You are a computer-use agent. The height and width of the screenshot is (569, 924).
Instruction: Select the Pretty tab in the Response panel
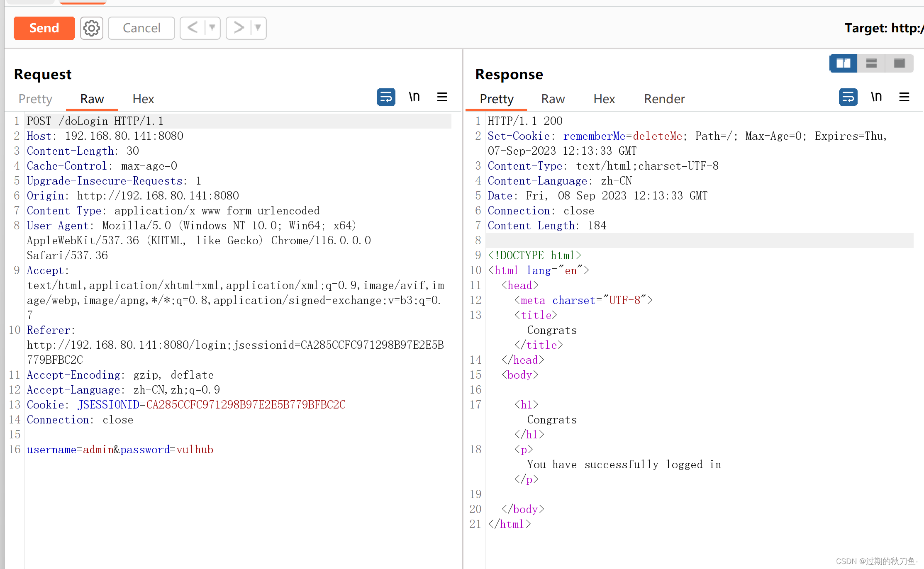pos(497,99)
